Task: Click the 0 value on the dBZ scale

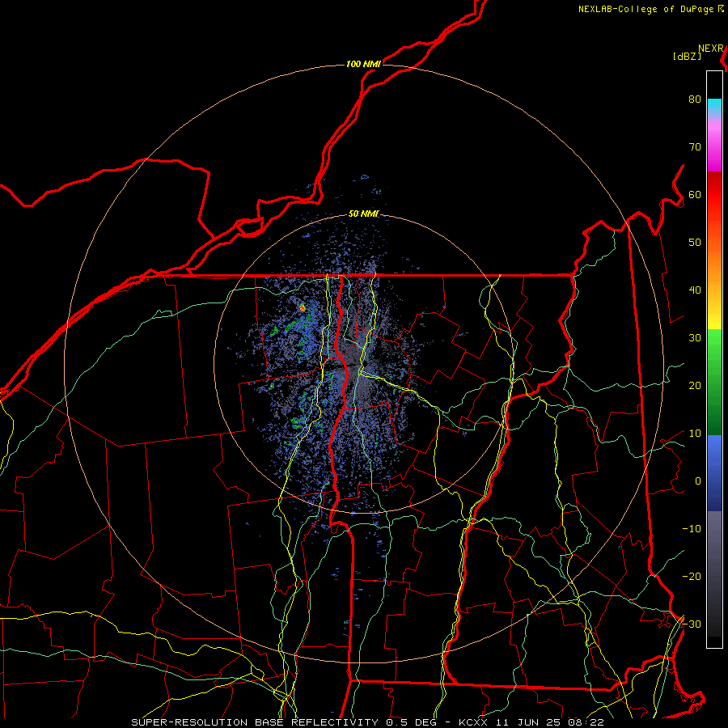Action: [698, 481]
